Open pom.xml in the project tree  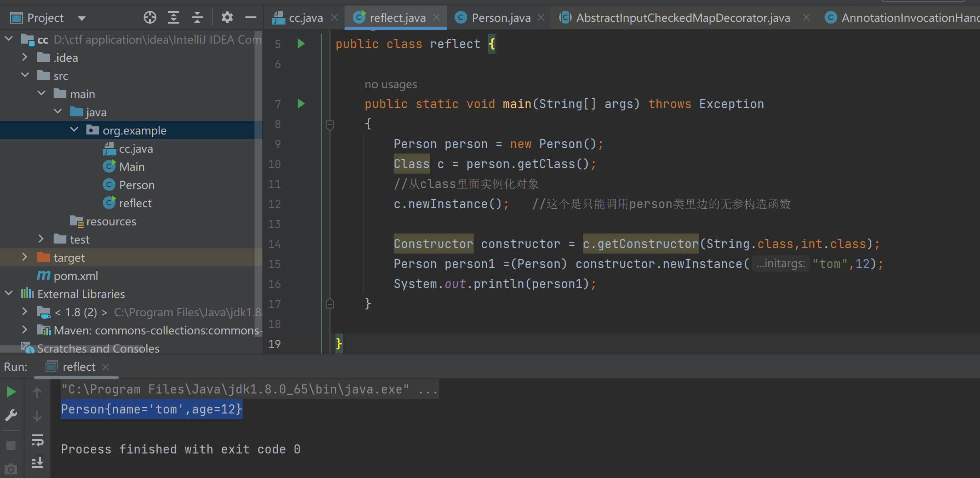point(75,276)
